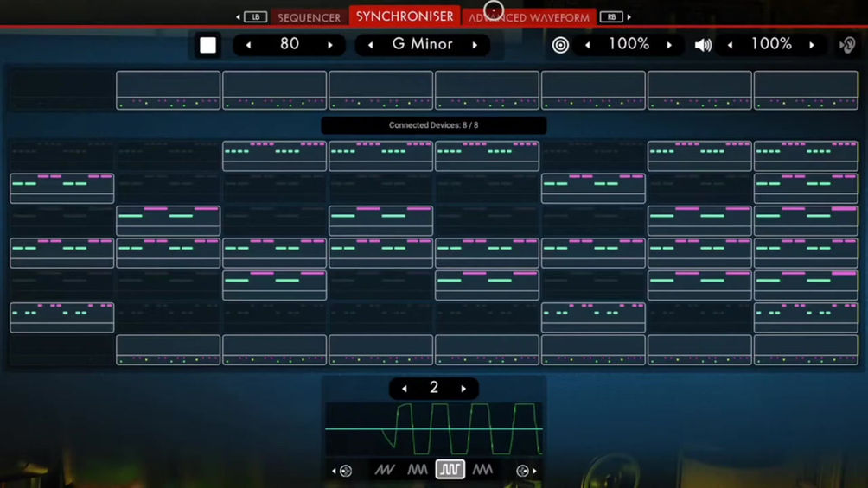
Task: Click the 'G Minor' key value
Action: pos(423,44)
